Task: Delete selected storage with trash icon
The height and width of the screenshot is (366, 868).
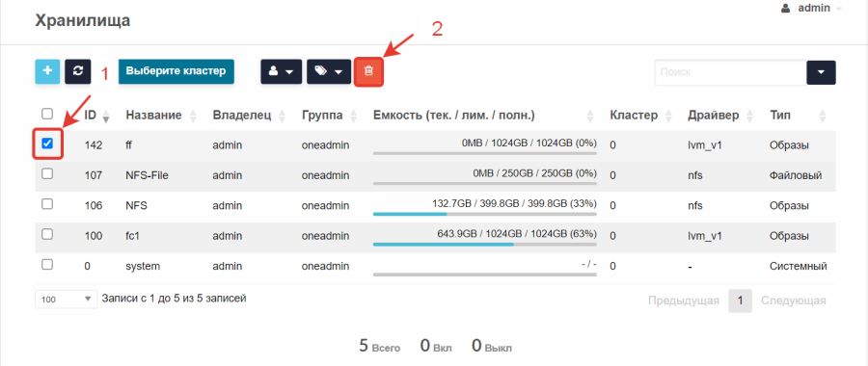Action: [368, 72]
